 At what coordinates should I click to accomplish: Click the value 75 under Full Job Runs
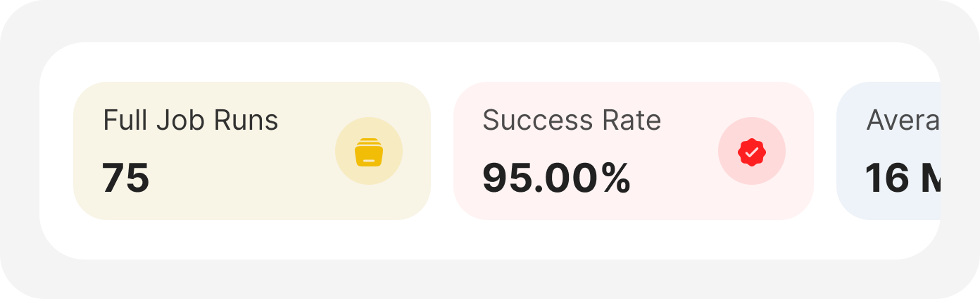point(126,178)
